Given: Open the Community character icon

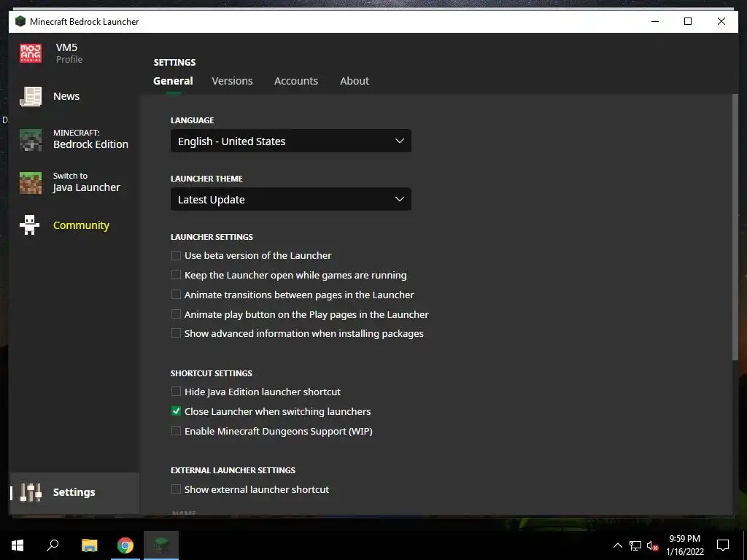Looking at the screenshot, I should pos(29,225).
